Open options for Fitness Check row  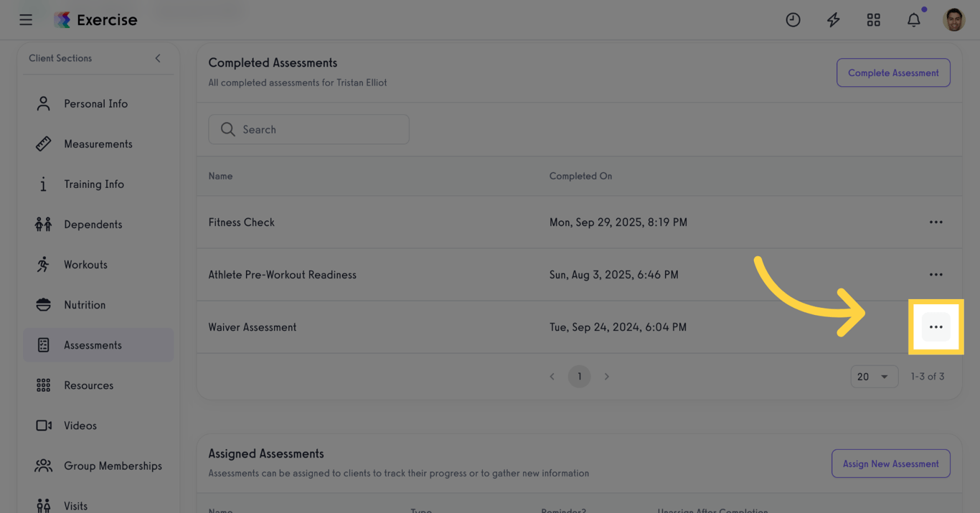936,222
